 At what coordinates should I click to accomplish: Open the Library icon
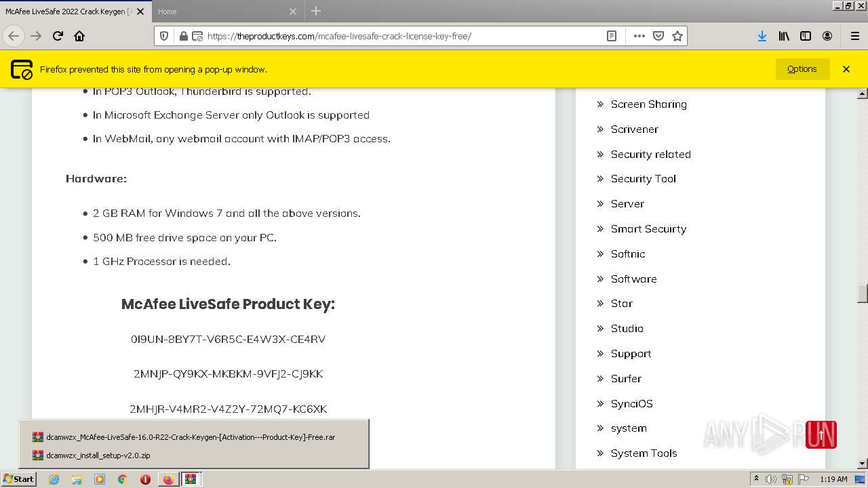(x=784, y=36)
